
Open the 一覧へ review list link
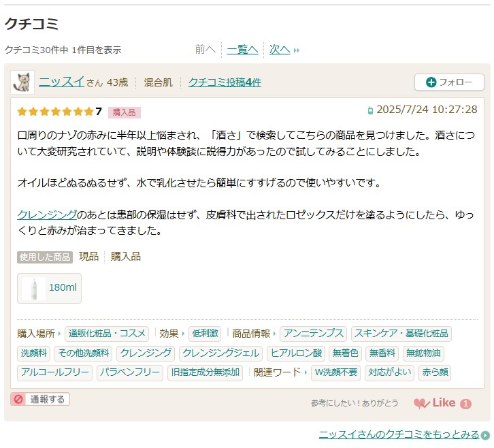(242, 49)
